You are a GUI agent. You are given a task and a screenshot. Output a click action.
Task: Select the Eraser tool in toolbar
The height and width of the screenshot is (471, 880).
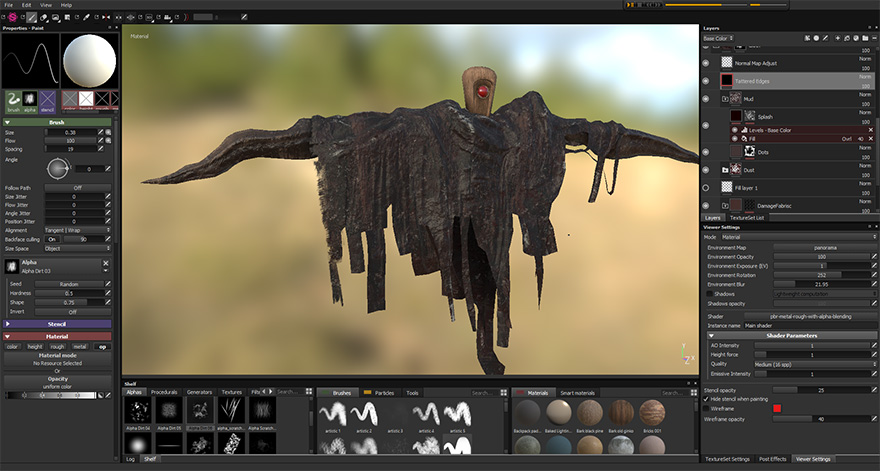coord(43,17)
